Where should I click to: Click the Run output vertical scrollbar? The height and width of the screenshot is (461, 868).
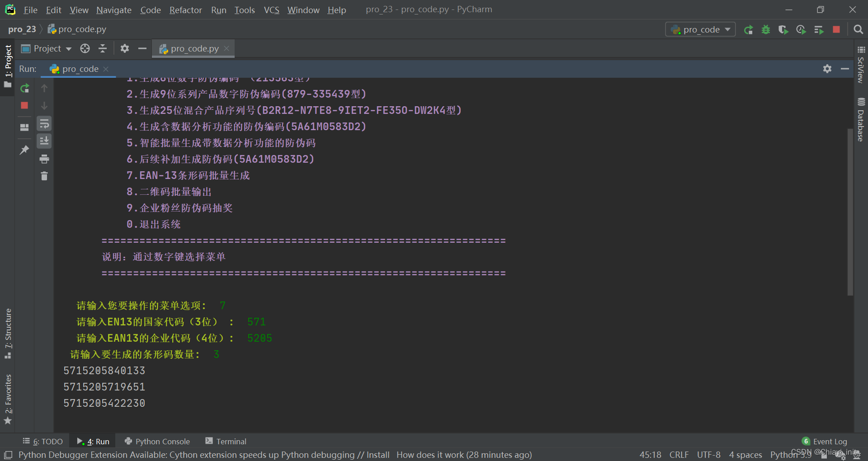coord(850,212)
